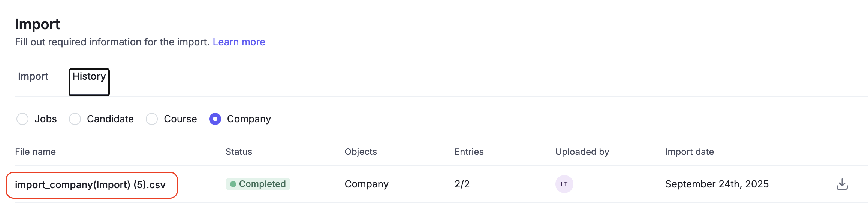
Task: Click the 2/2 entries count
Action: (462, 184)
